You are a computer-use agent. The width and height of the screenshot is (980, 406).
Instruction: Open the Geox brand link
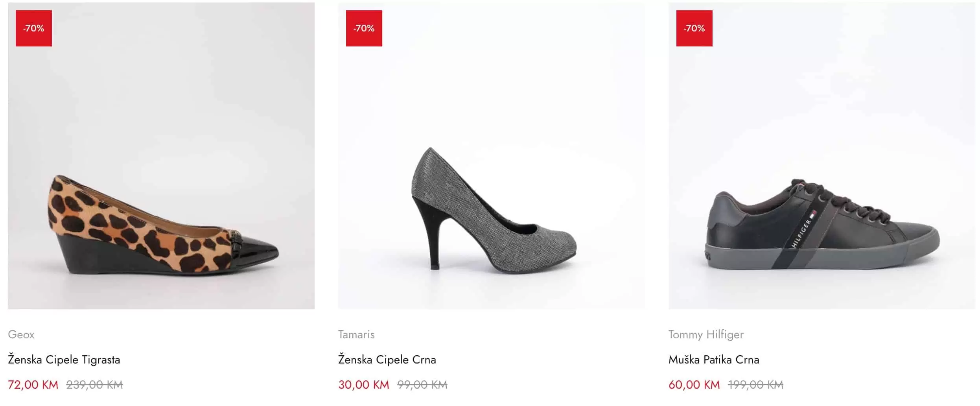click(21, 334)
